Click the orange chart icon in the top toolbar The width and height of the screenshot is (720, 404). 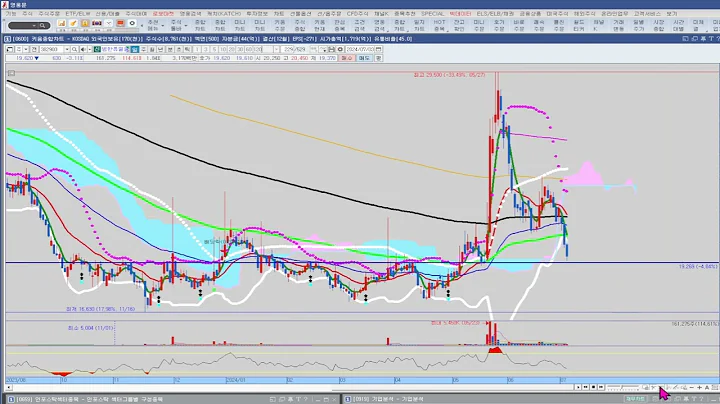tap(62, 23)
